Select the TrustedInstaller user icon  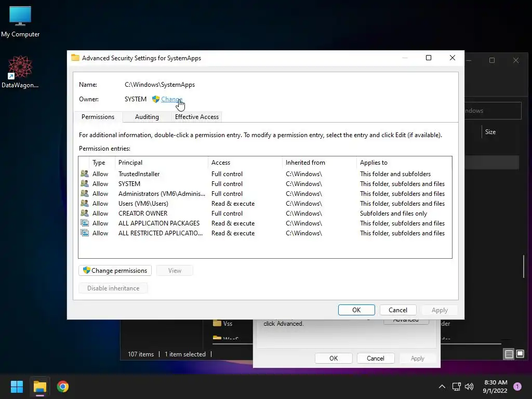85,174
